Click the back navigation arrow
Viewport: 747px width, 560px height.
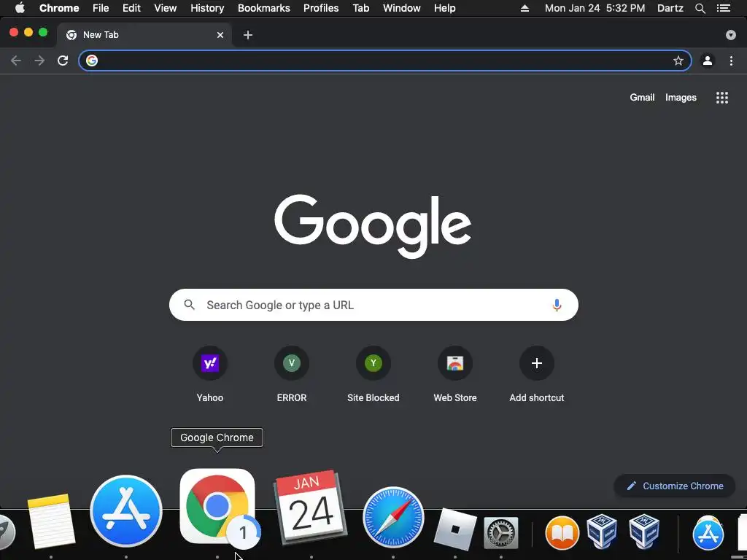[16, 61]
